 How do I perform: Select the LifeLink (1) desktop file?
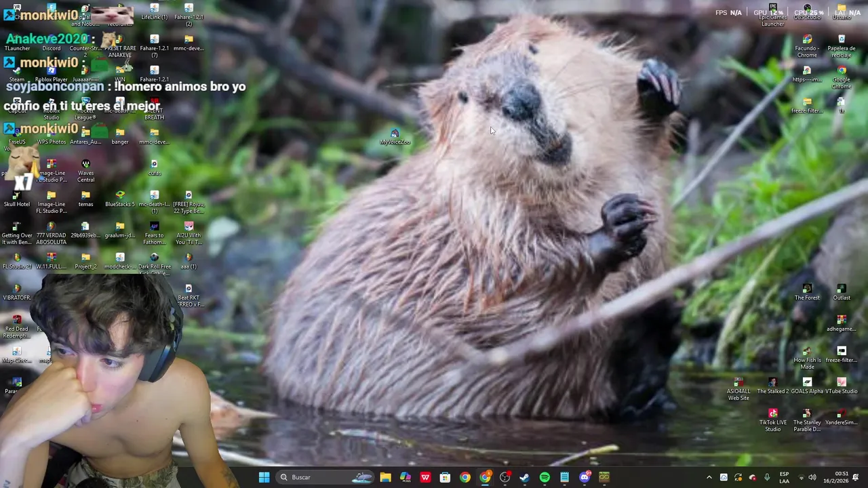(x=155, y=12)
